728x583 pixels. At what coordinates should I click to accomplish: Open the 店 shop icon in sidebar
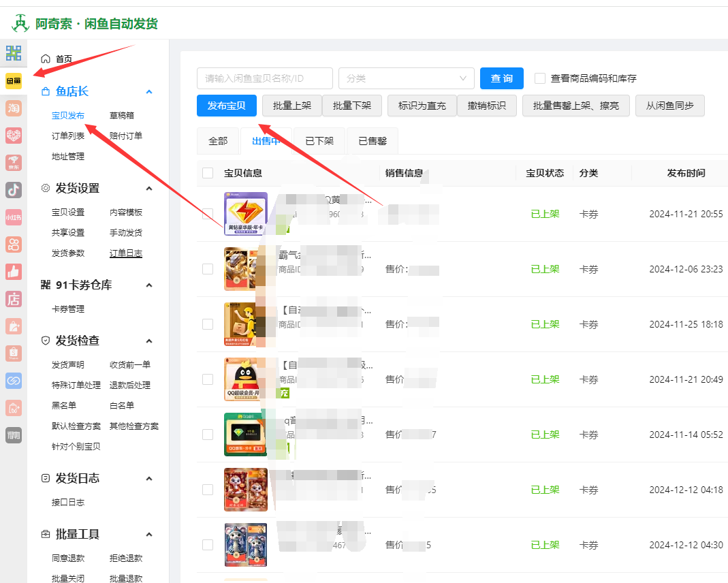click(x=14, y=299)
